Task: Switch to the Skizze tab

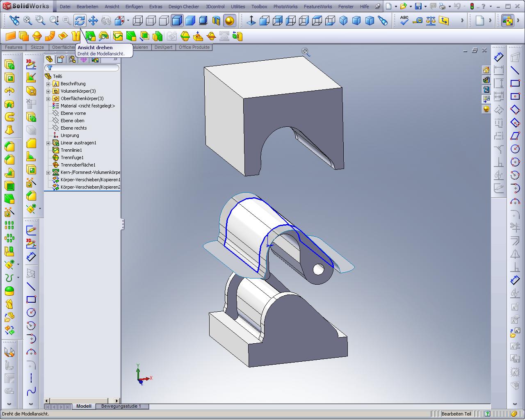Action: (x=37, y=47)
